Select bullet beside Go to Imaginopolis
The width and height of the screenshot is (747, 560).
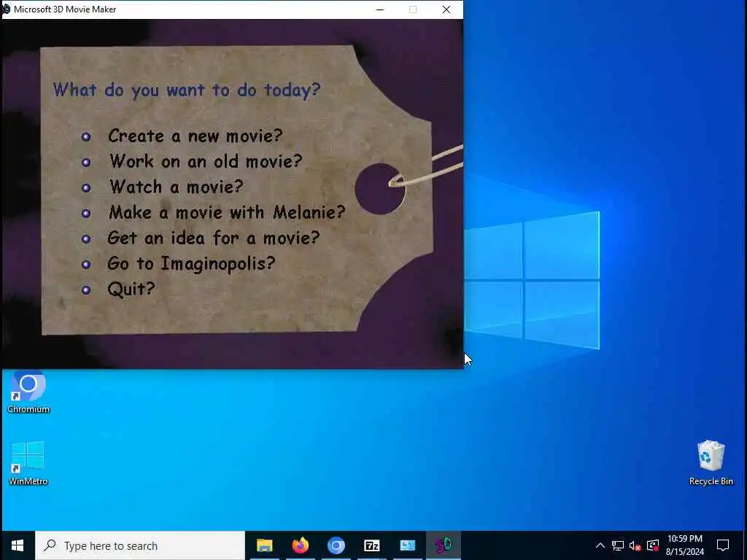pyautogui.click(x=86, y=264)
